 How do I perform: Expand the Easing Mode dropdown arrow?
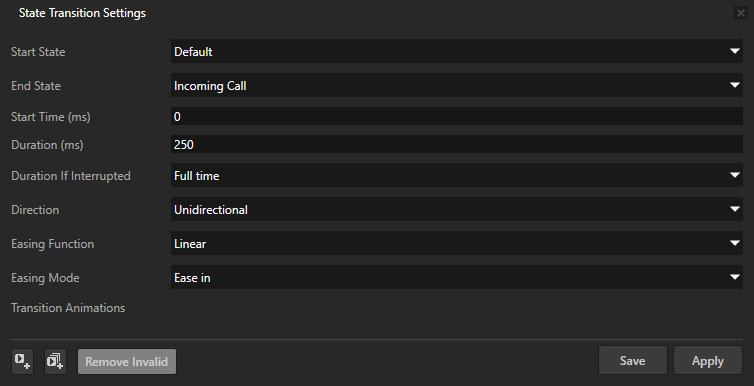734,277
